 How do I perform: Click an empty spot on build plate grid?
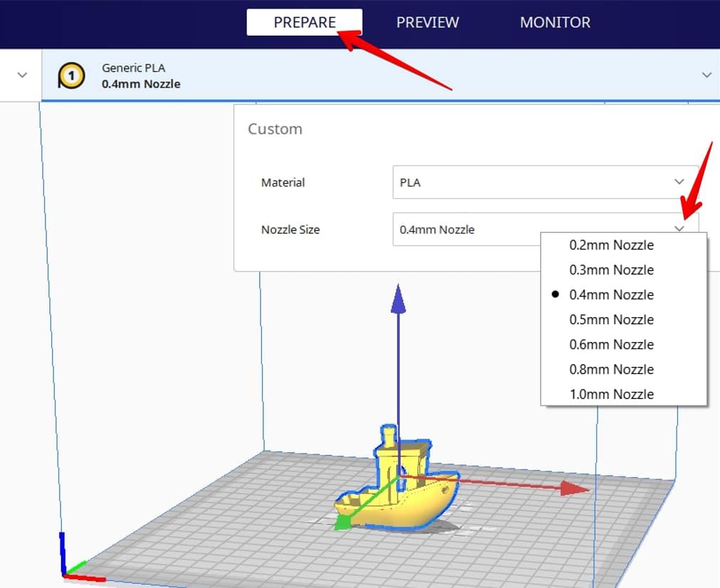(x=213, y=526)
